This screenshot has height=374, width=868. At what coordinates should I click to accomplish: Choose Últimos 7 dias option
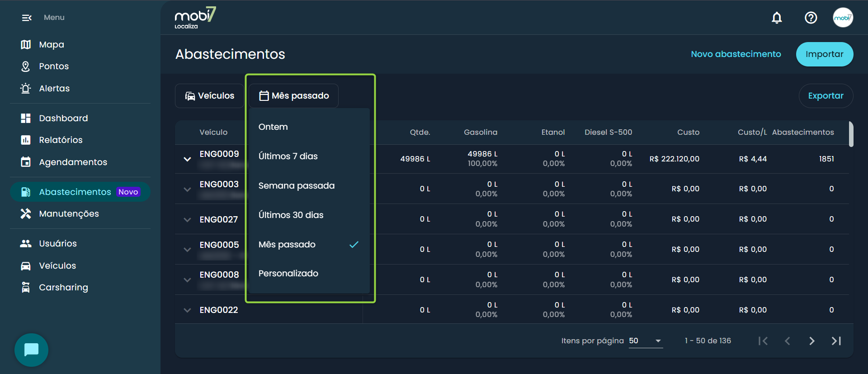[x=309, y=156]
